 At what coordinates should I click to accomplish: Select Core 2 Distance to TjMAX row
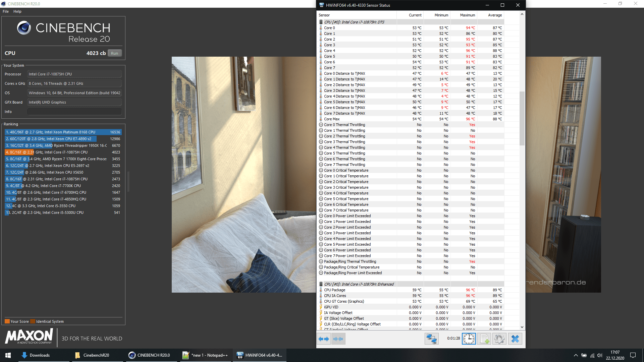coord(411,85)
